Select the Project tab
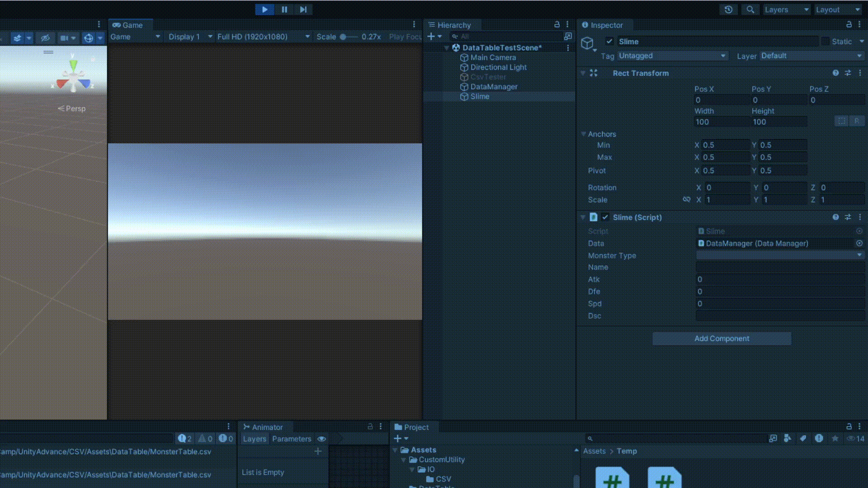The height and width of the screenshot is (488, 868). (411, 427)
